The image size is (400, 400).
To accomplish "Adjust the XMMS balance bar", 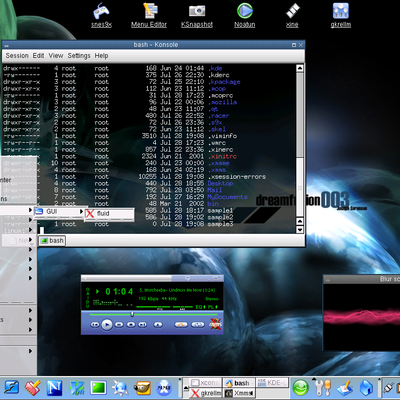I will pyautogui.click(x=183, y=307).
